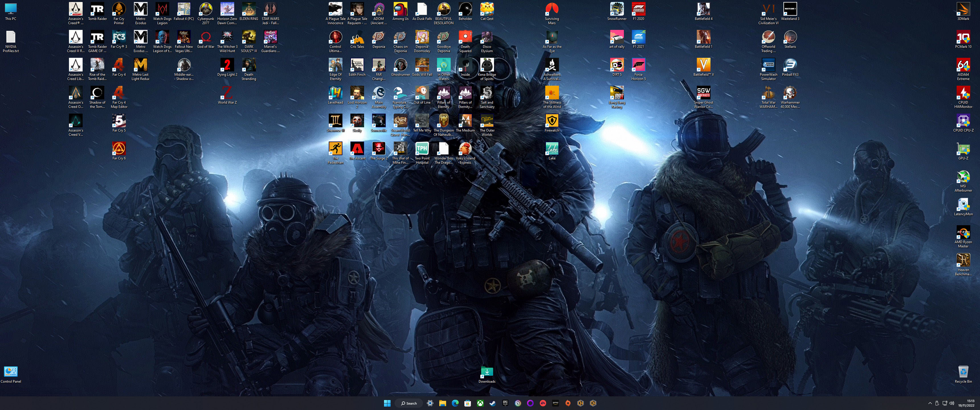Select the Heaven Benchmark shortcut

(963, 265)
